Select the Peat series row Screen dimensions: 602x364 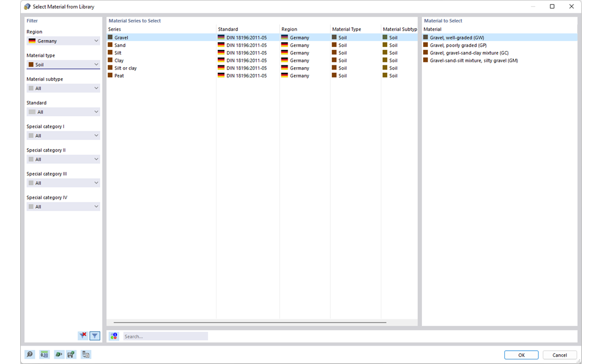[262, 76]
